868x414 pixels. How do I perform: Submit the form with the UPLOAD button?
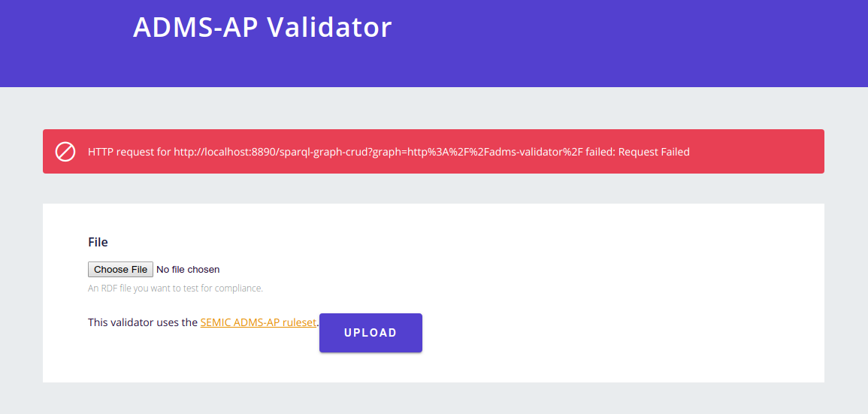(x=371, y=333)
